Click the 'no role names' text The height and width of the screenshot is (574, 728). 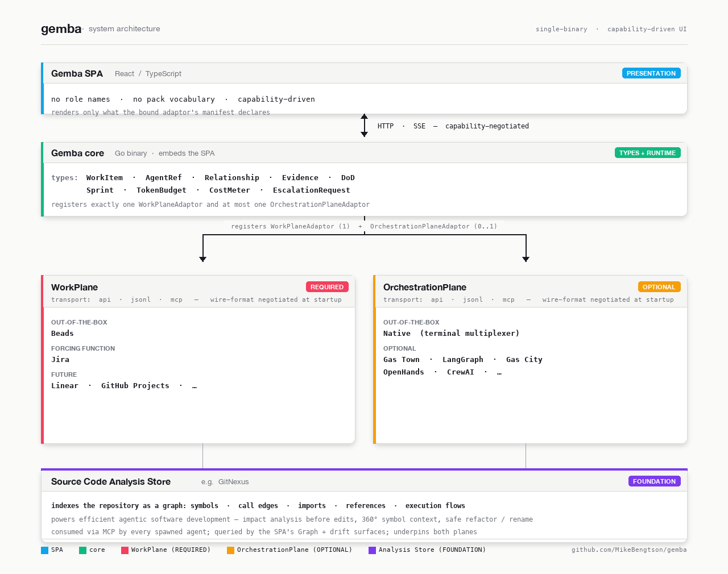(81, 99)
